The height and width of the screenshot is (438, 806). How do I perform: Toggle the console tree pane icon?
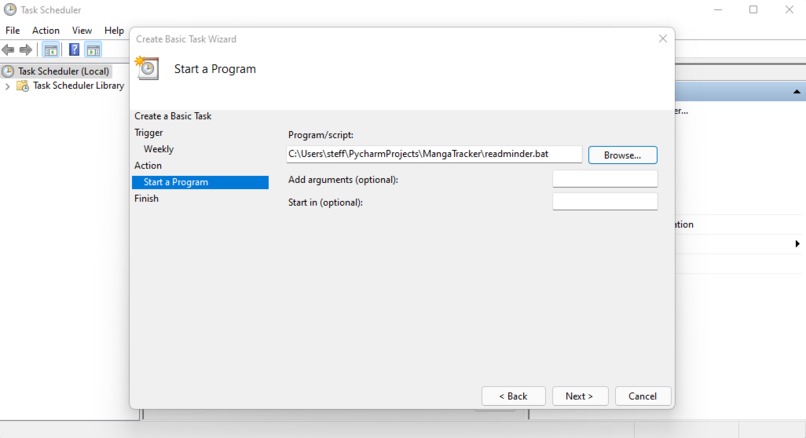pos(50,50)
